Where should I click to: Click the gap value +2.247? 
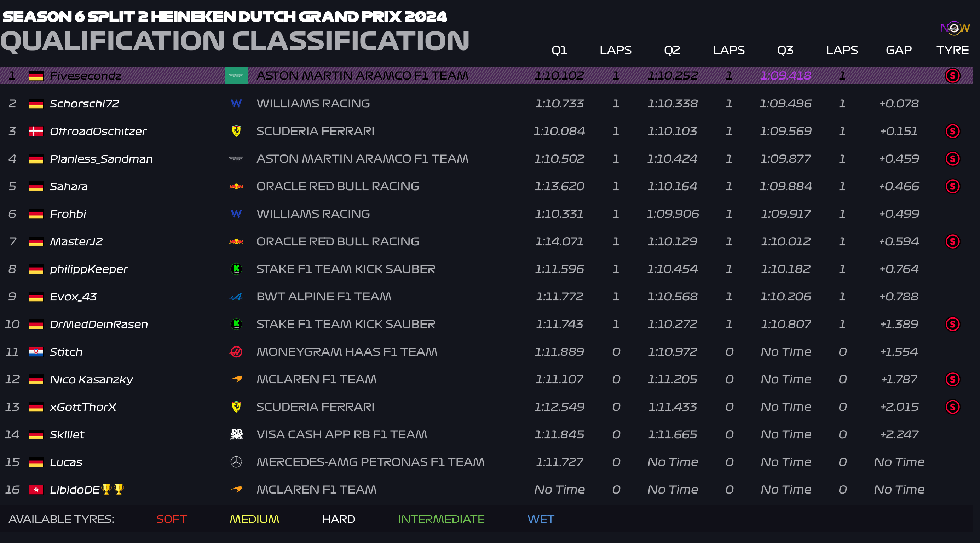[x=899, y=434]
